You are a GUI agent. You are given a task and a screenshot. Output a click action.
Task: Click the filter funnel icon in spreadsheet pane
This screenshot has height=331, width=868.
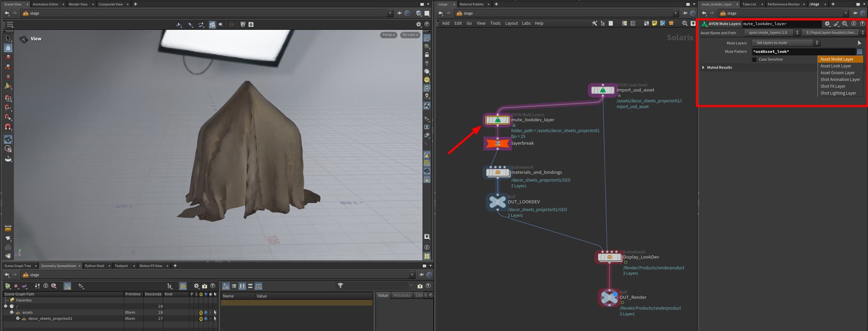(340, 286)
